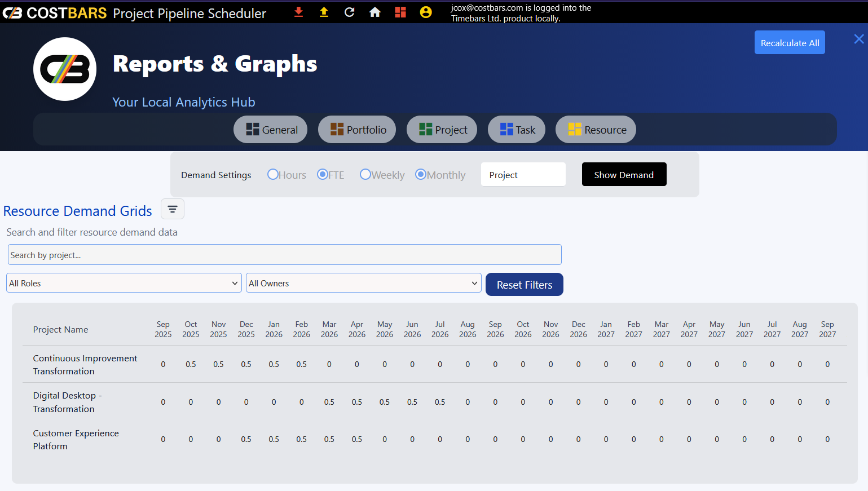The image size is (868, 491).
Task: Click the red download arrow icon
Action: (299, 12)
